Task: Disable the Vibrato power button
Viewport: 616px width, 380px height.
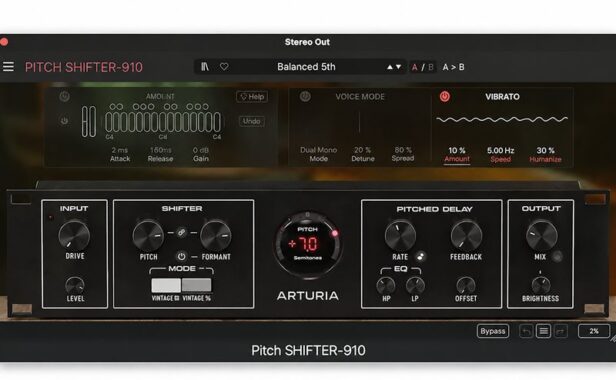Action: tap(445, 97)
